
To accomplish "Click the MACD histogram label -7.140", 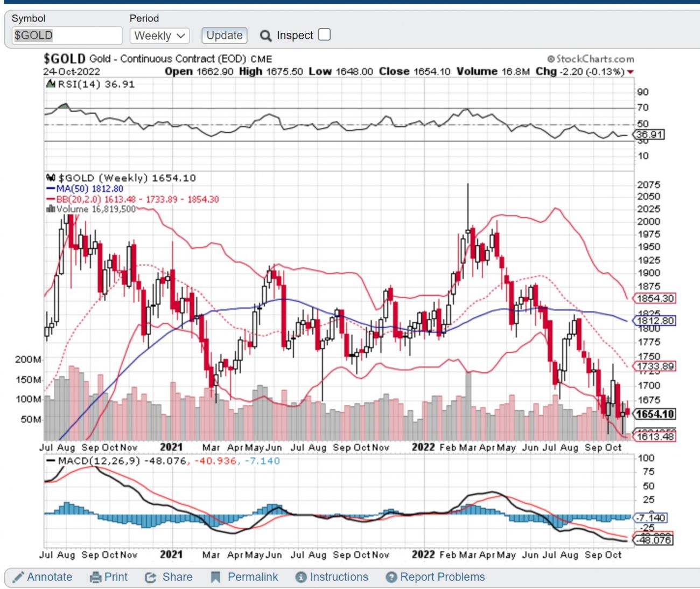I will pyautogui.click(x=652, y=518).
